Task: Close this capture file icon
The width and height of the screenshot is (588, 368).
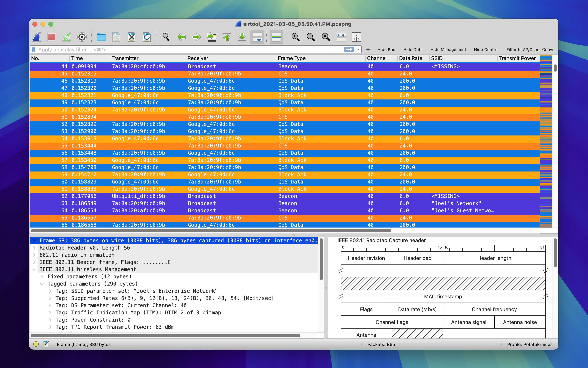Action: (x=131, y=37)
